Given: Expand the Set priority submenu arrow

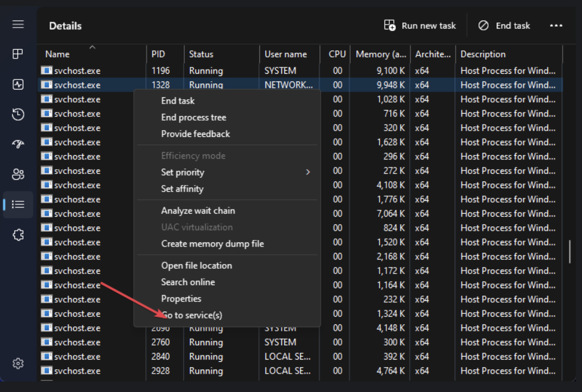Looking at the screenshot, I should click(308, 172).
